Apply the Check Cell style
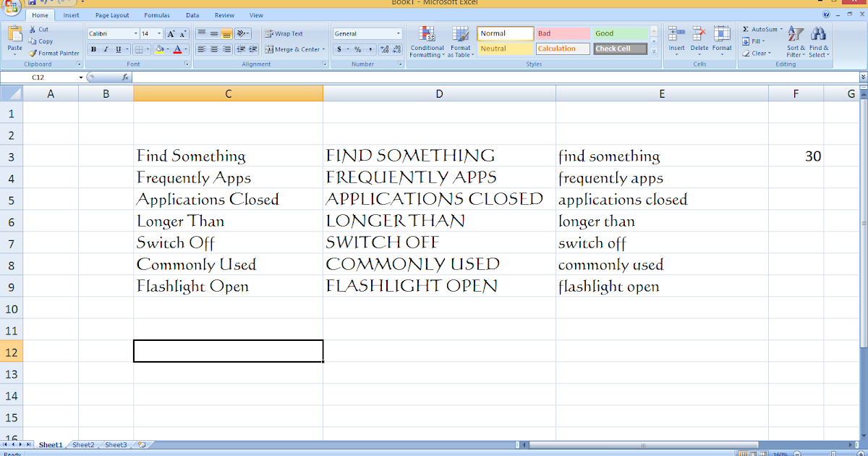Viewport: 868px width, 456px height. [x=619, y=48]
